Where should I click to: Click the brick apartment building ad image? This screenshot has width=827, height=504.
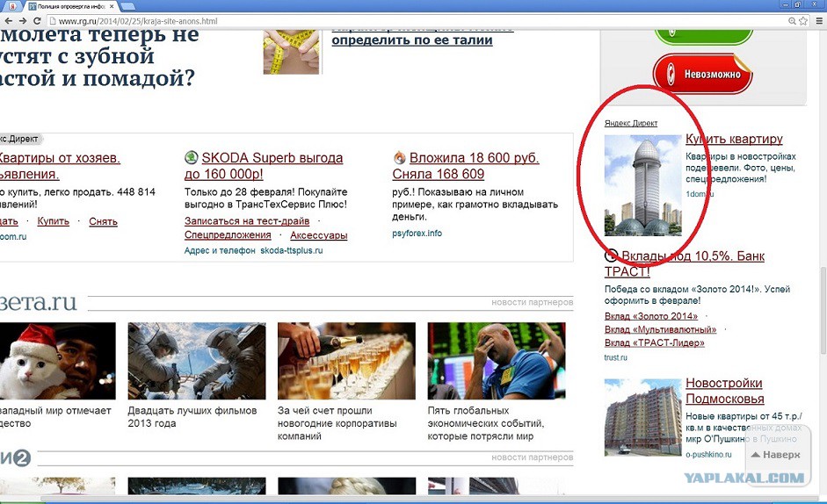pos(643,417)
